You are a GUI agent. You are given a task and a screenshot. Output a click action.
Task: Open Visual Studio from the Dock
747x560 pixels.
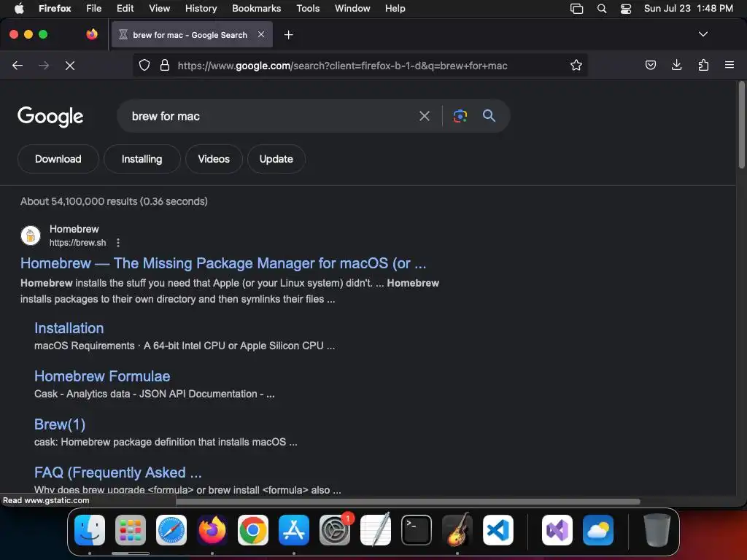(557, 530)
